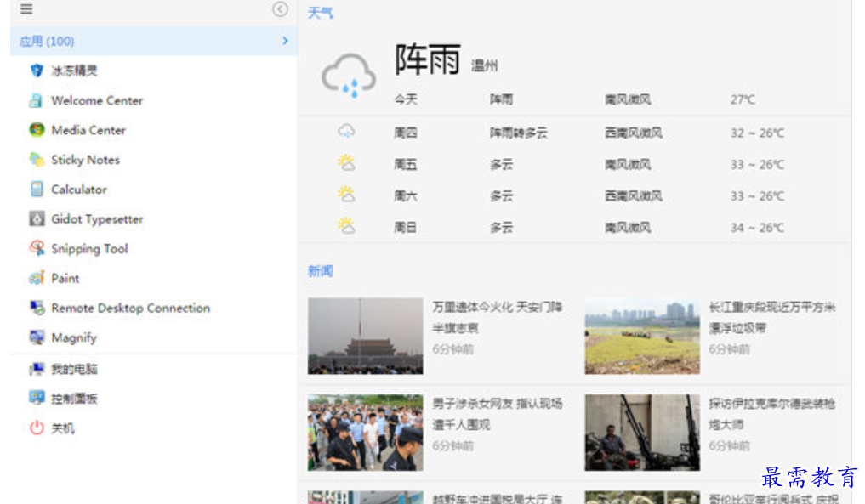Click the 周六 partly cloudy icon

point(346,195)
